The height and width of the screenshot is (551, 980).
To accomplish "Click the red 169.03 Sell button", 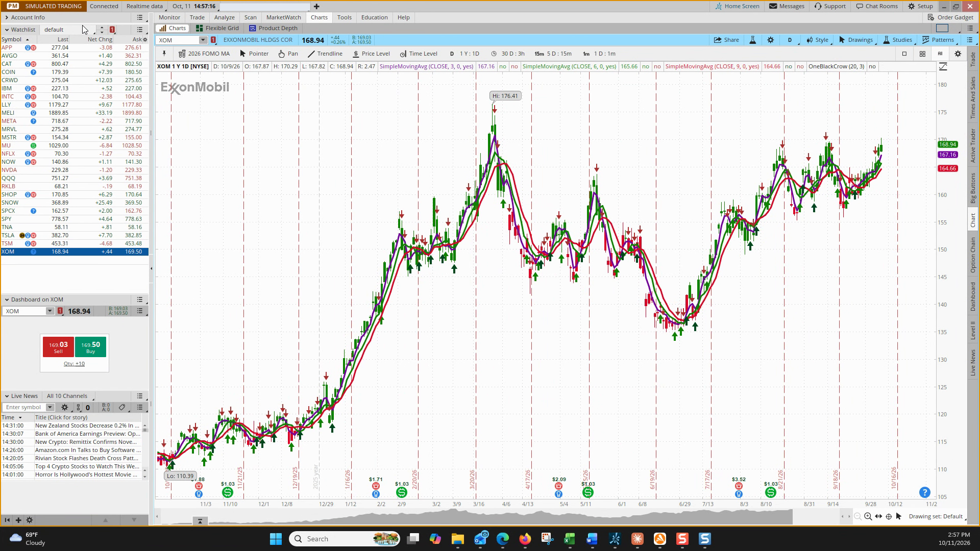I will point(58,347).
